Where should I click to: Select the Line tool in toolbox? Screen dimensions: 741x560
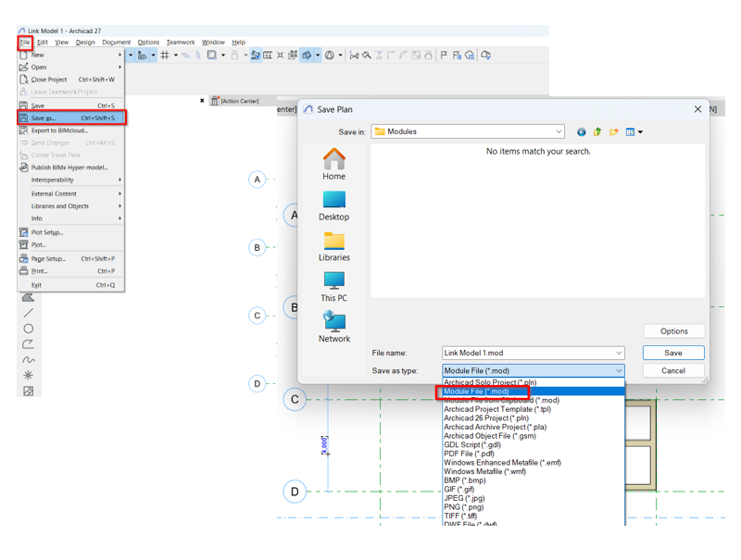tap(29, 313)
